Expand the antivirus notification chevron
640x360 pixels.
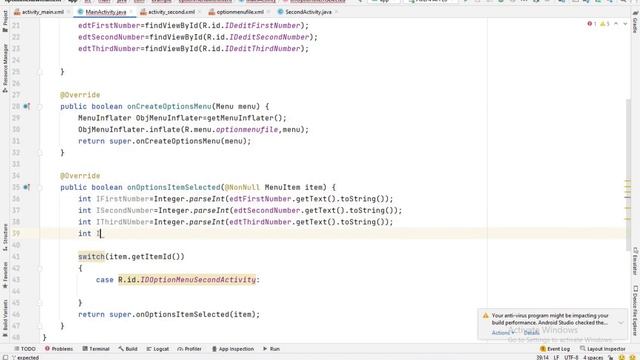click(620, 323)
